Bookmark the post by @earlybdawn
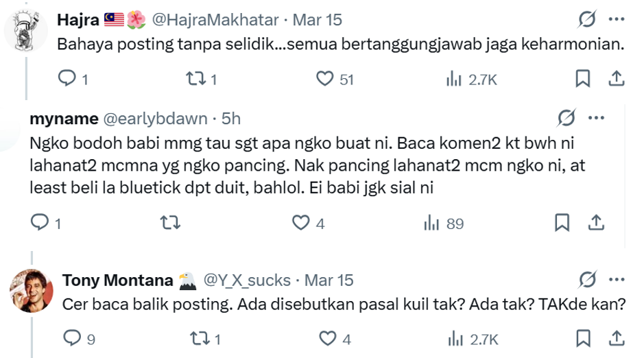 562,223
